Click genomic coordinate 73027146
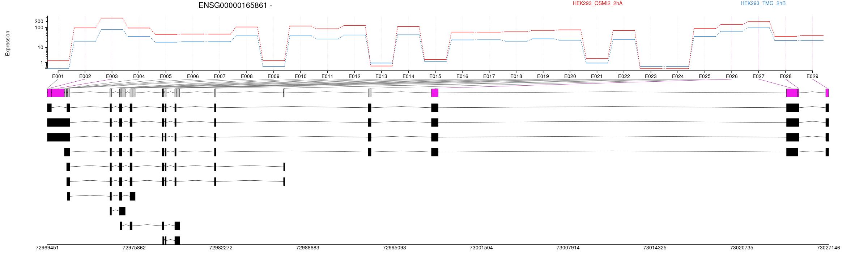The height and width of the screenshot is (253, 868). 829,248
